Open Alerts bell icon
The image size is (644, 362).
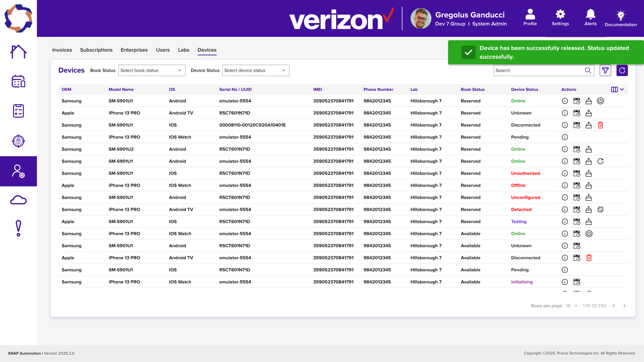(x=590, y=17)
